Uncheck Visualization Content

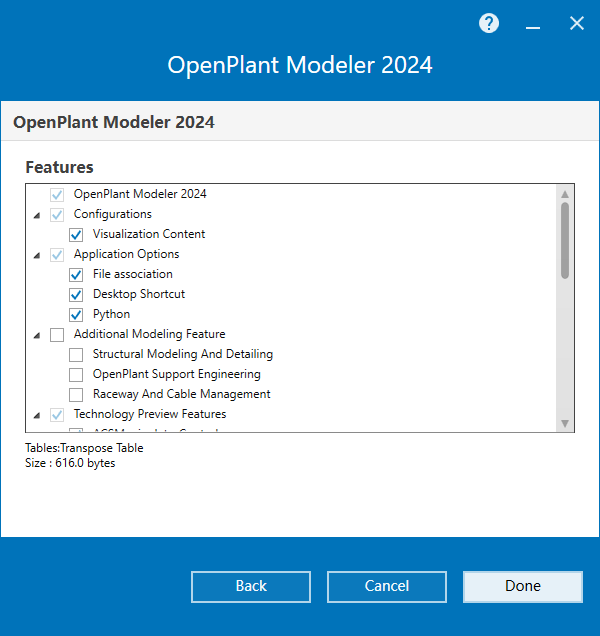pyautogui.click(x=76, y=234)
